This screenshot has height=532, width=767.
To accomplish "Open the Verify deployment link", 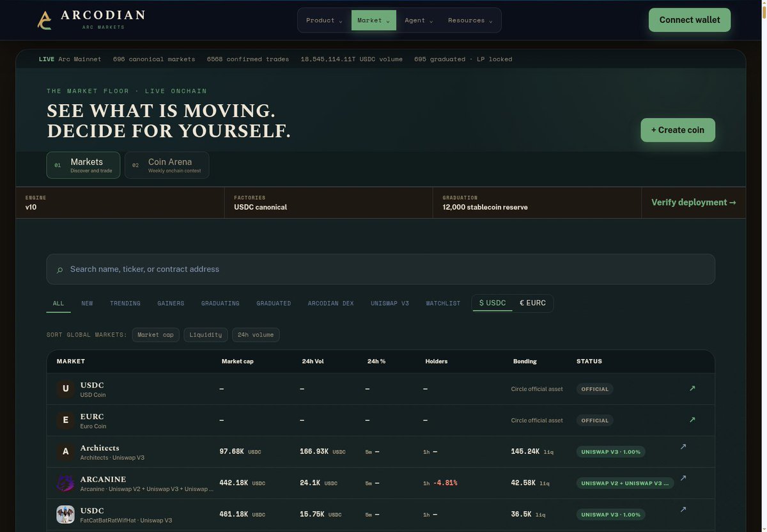I will click(x=693, y=202).
